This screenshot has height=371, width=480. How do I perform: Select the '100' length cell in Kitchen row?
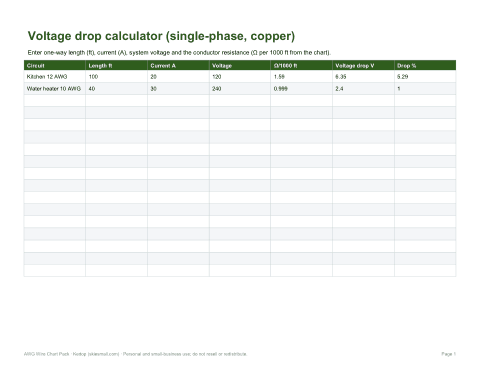click(x=116, y=77)
